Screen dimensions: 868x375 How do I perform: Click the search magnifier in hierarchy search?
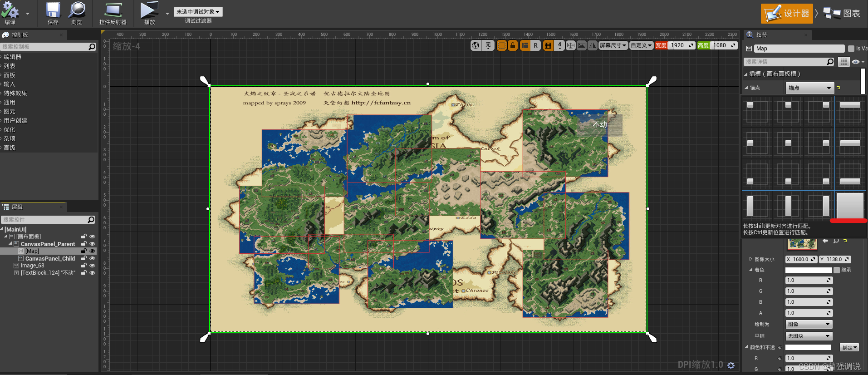pos(91,220)
